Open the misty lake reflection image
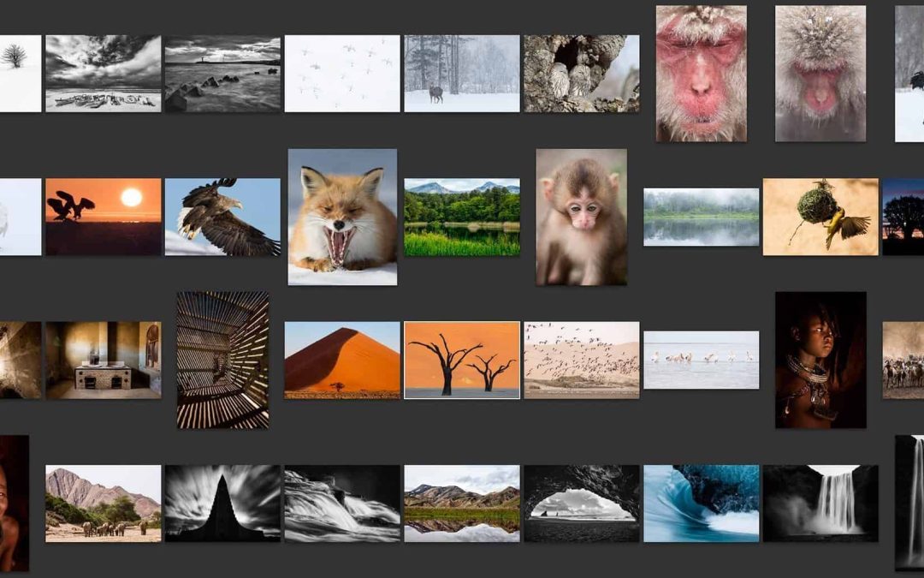The height and width of the screenshot is (578, 924). (x=701, y=217)
